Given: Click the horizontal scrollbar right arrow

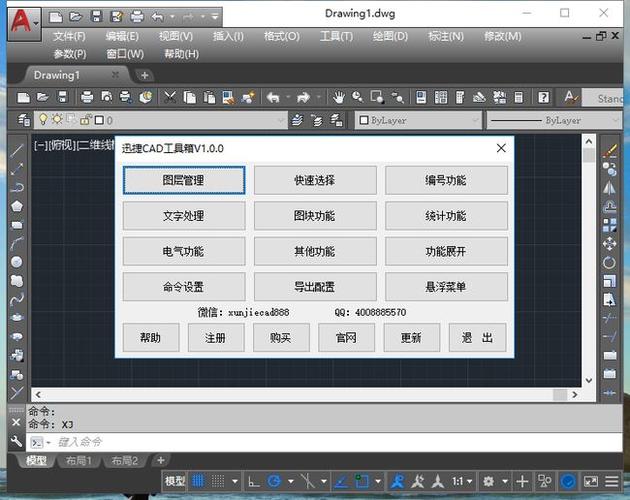Looking at the screenshot, I should point(575,395).
